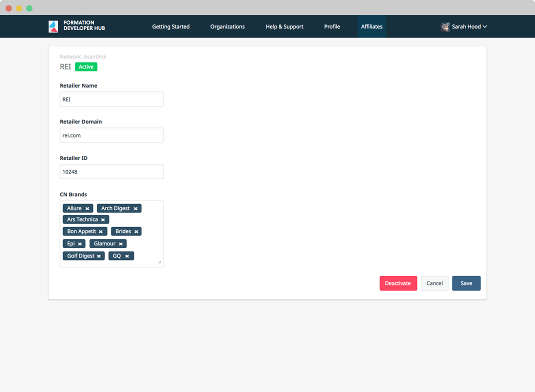Click the macOS green maximize window button
535x392 pixels.
[x=29, y=8]
